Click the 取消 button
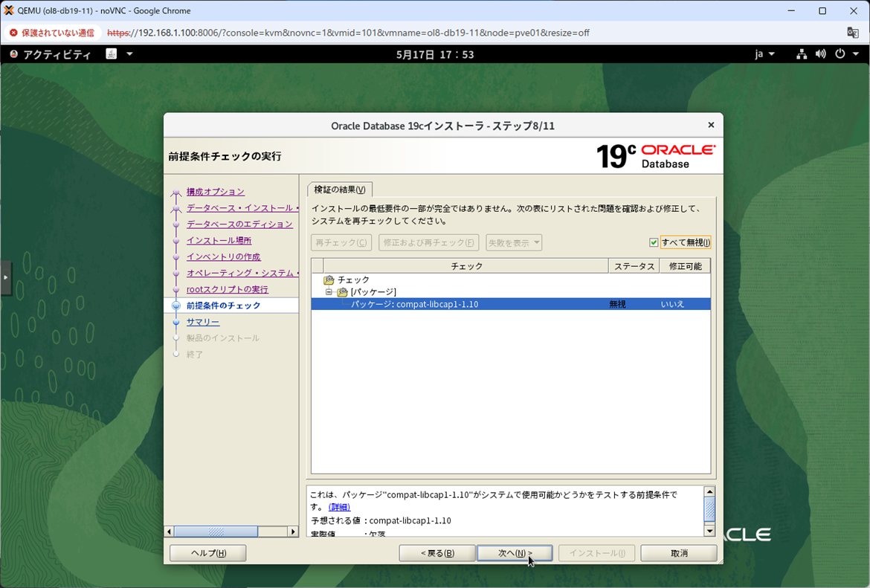Screen dimensions: 870x588 point(679,553)
